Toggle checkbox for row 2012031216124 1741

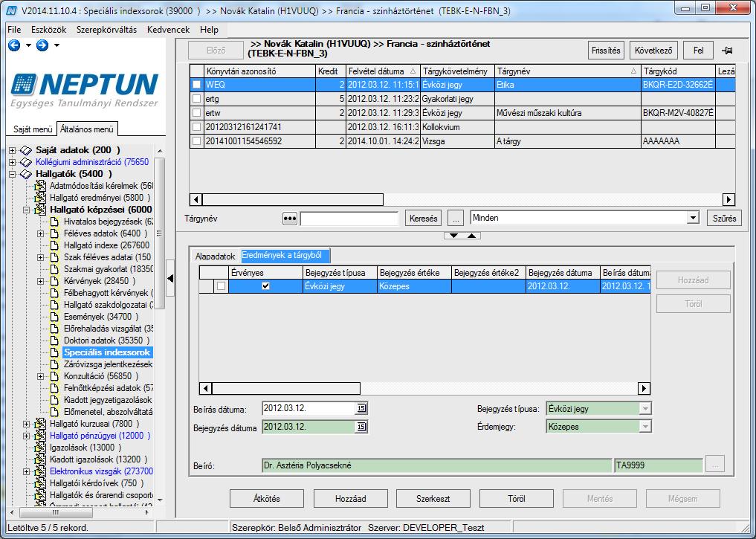(x=197, y=127)
